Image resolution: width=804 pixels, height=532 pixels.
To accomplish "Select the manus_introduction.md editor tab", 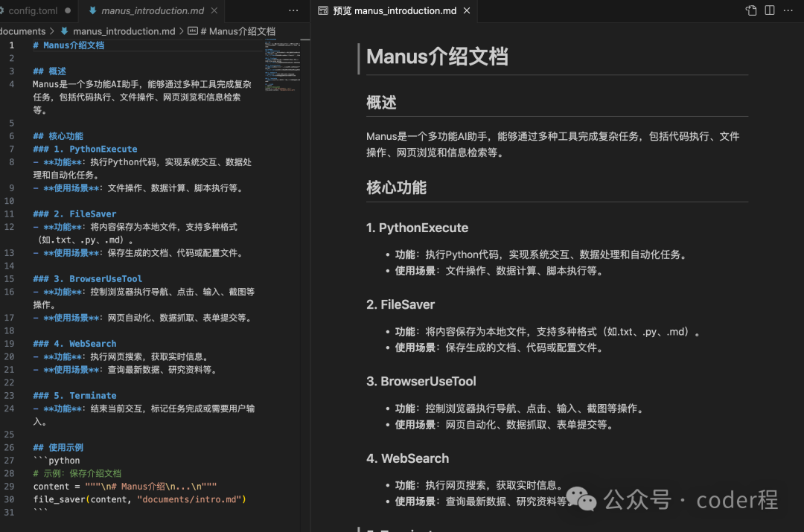I will tap(153, 10).
